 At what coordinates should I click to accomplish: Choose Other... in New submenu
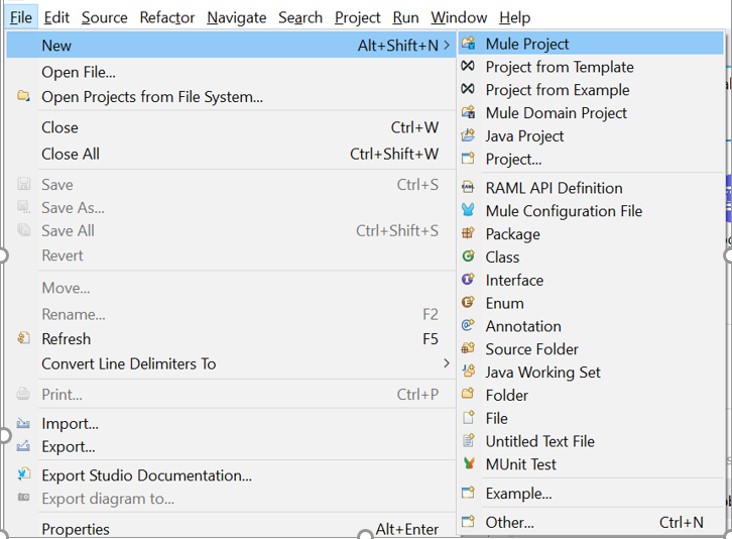(509, 522)
